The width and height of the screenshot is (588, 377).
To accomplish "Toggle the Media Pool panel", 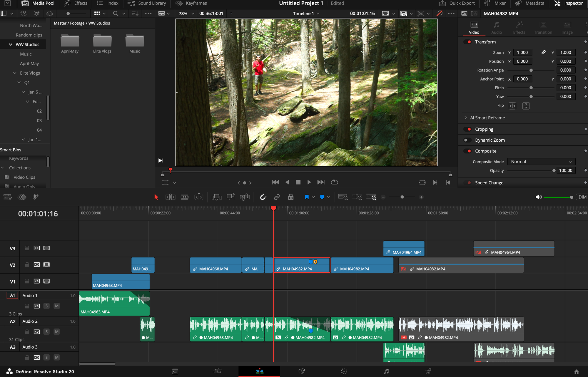I will point(38,3).
